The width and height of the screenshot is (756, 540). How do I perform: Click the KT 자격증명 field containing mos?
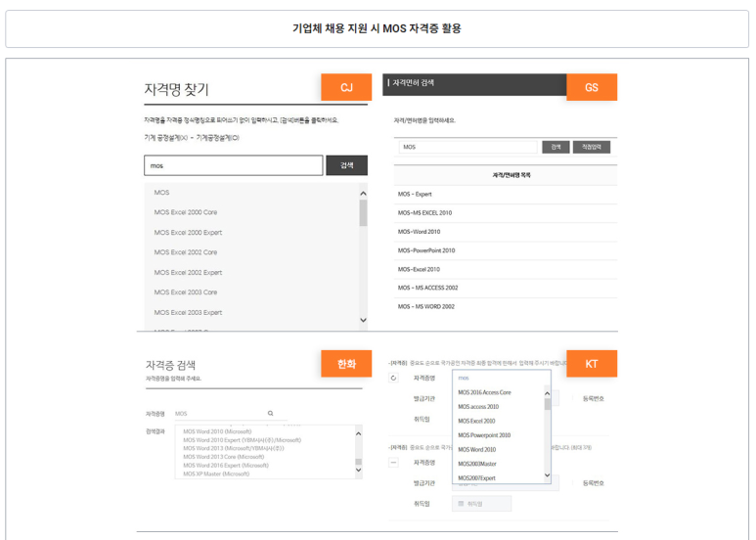click(502, 378)
